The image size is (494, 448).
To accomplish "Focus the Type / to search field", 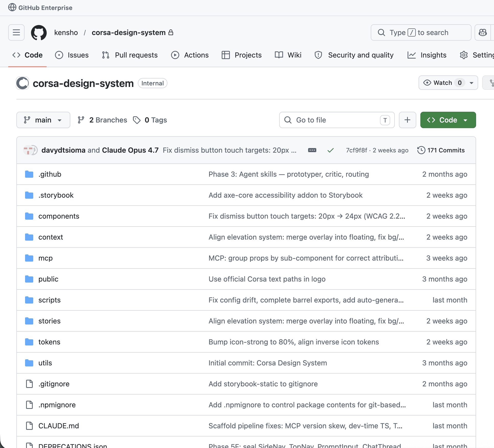I will point(421,32).
